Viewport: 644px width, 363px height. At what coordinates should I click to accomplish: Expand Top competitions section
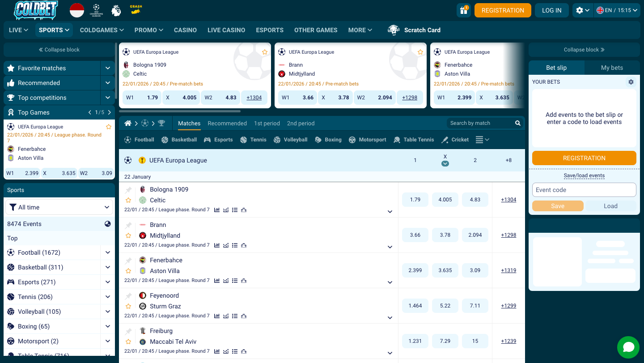point(108,98)
